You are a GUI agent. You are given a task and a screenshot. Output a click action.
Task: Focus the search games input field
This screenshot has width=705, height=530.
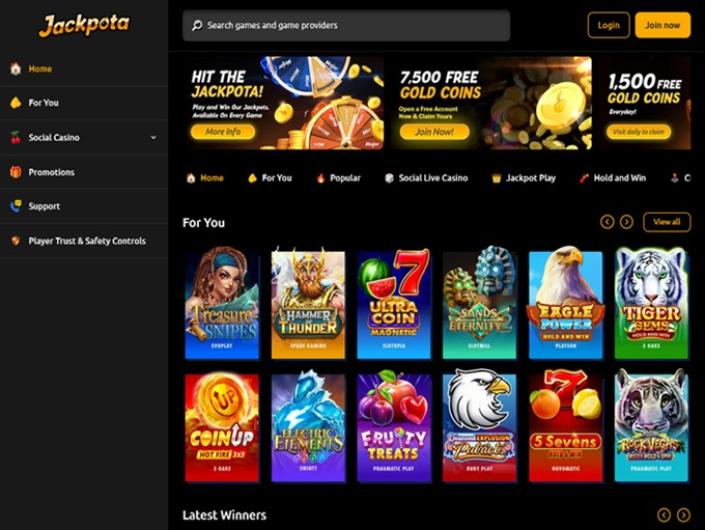coord(346,26)
